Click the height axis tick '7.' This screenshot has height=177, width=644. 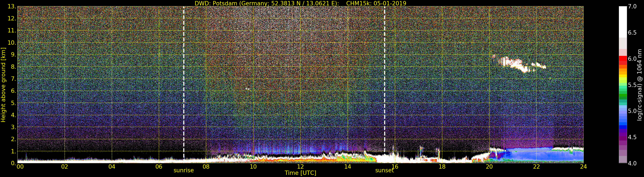point(13,79)
